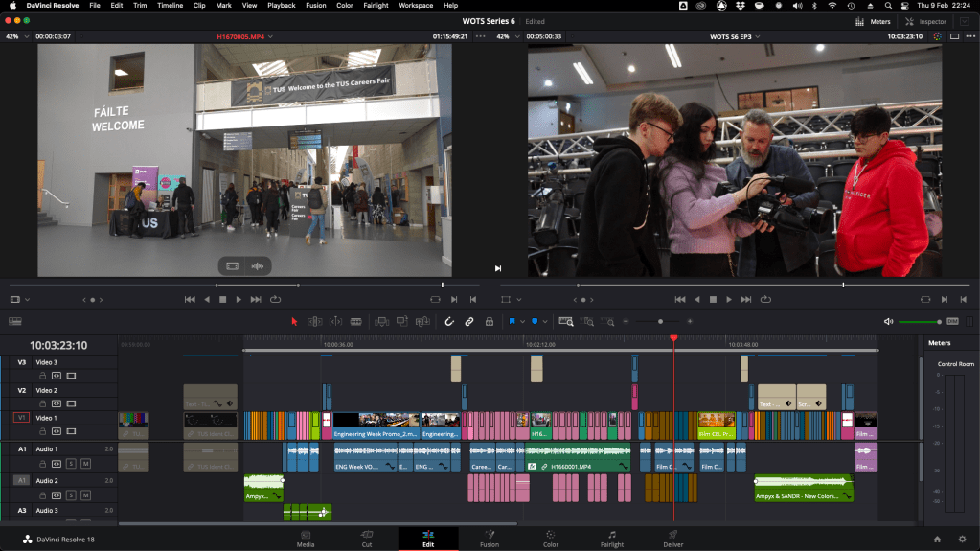Open the Fusion page

[489, 539]
